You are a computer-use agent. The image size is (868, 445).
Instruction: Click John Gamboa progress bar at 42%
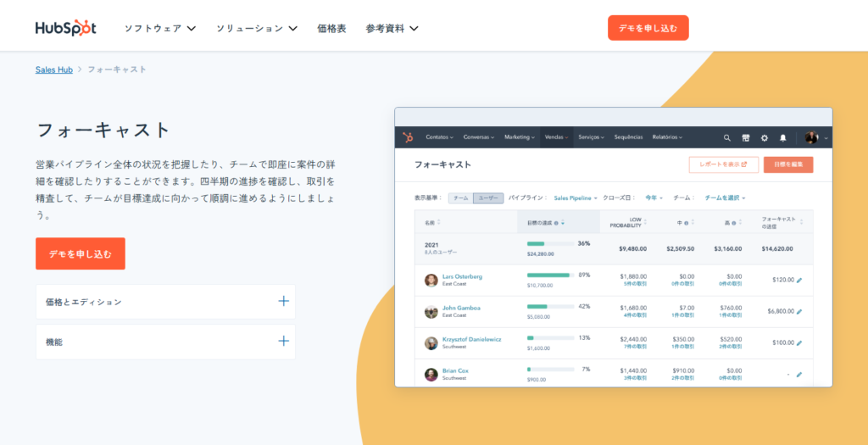pyautogui.click(x=550, y=306)
